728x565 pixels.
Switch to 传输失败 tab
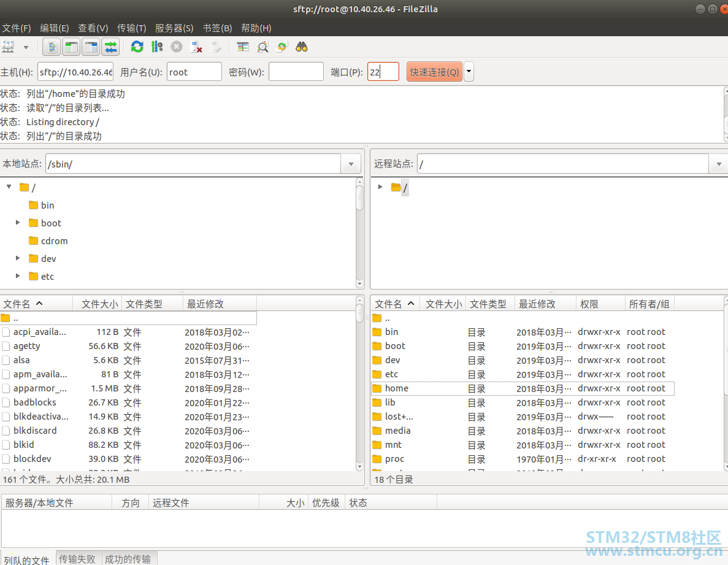click(x=77, y=559)
